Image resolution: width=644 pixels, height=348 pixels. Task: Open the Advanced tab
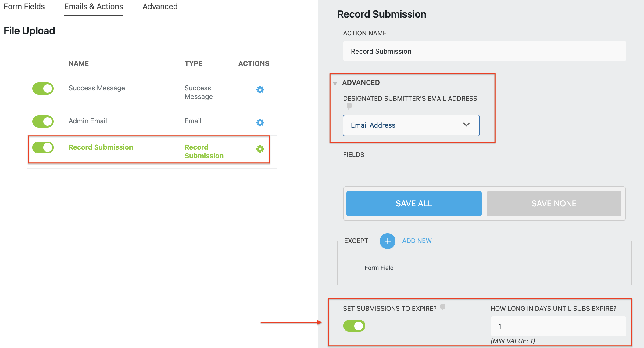(160, 7)
